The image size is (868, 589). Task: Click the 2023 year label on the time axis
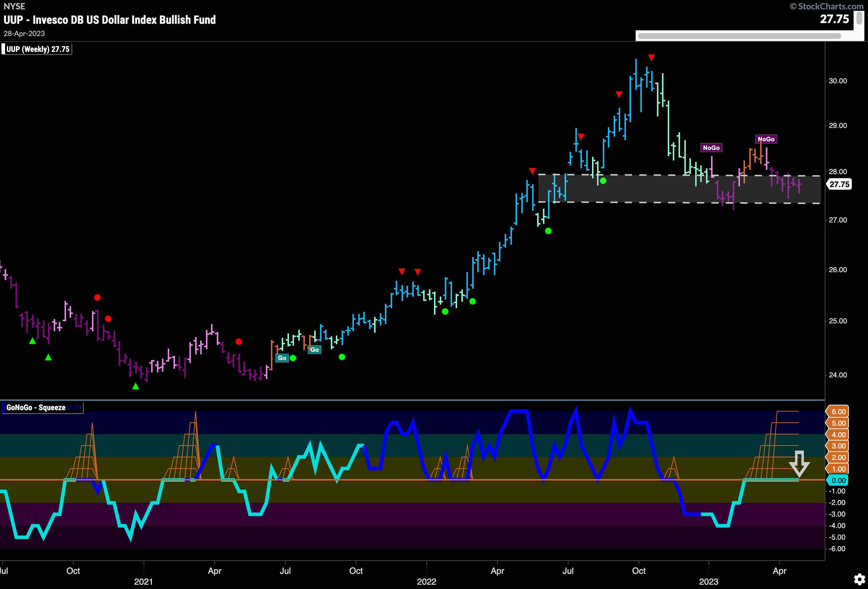click(709, 581)
